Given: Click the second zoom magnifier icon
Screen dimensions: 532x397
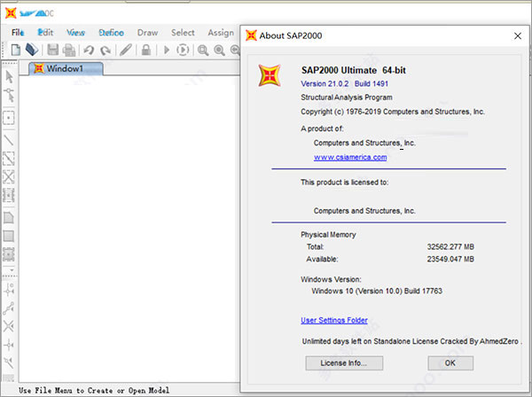Looking at the screenshot, I should [x=219, y=51].
